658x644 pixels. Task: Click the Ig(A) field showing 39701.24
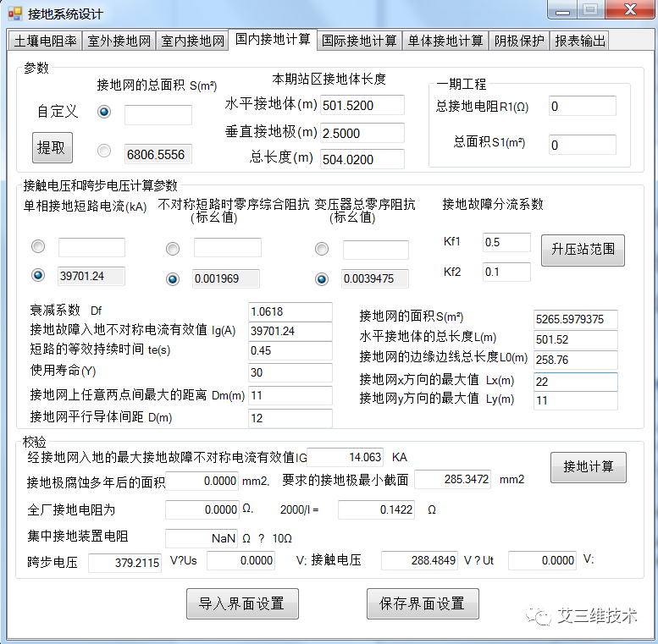pos(290,331)
